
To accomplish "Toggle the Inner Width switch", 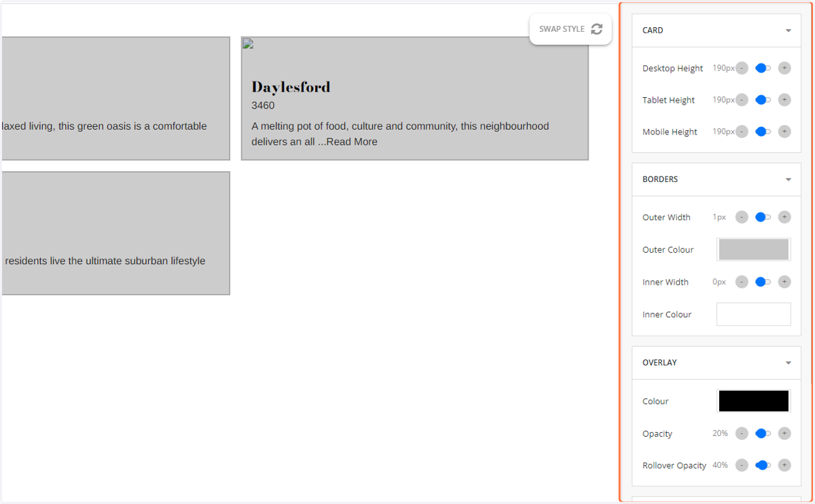I will 763,282.
